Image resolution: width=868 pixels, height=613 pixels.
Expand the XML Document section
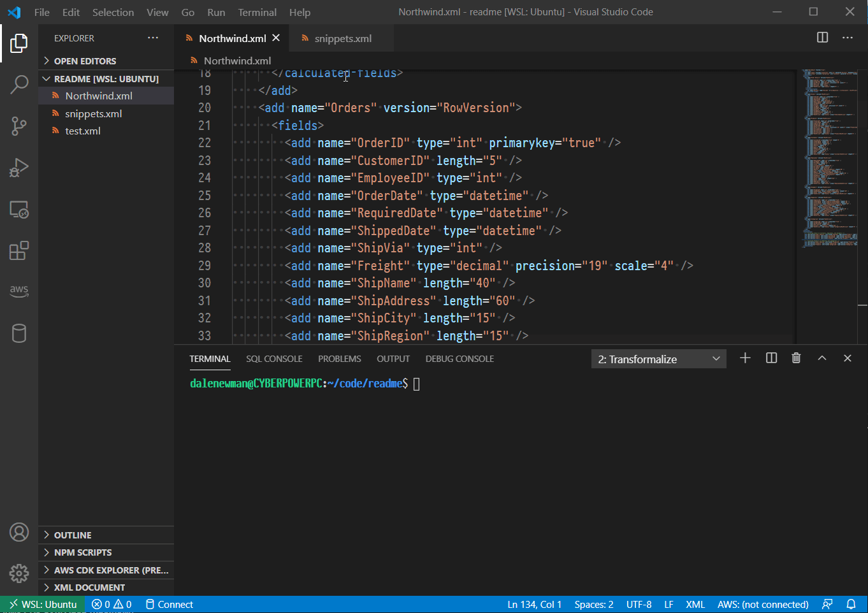106,588
